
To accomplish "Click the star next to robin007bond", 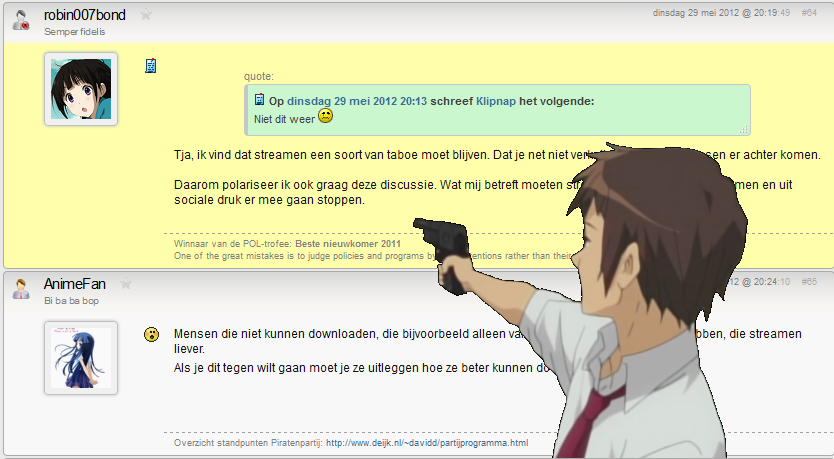I will coord(146,15).
